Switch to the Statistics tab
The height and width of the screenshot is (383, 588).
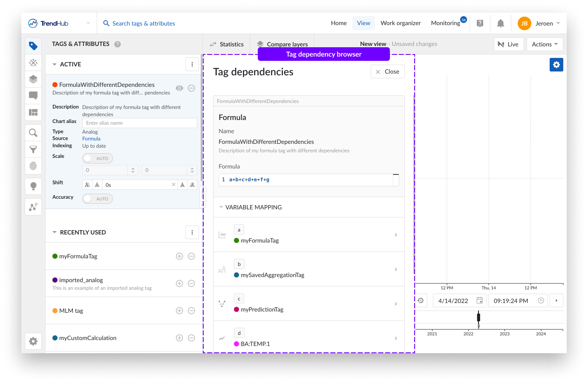[227, 44]
